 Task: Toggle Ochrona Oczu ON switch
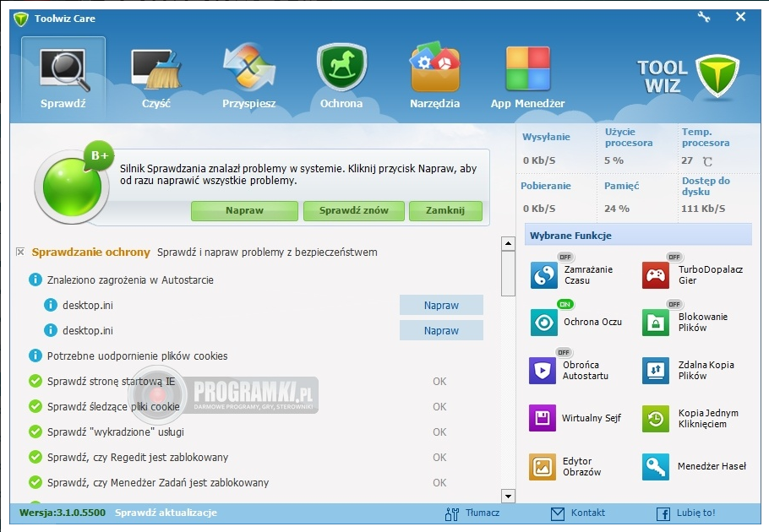(565, 304)
